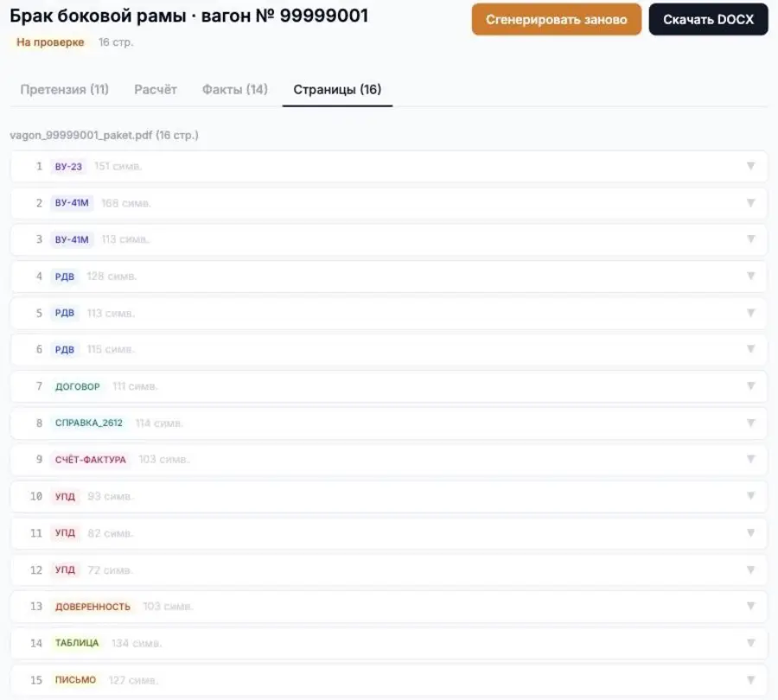Image resolution: width=778 pixels, height=700 pixels.
Task: Expand page 5 РДВ row arrow
Action: 750,313
